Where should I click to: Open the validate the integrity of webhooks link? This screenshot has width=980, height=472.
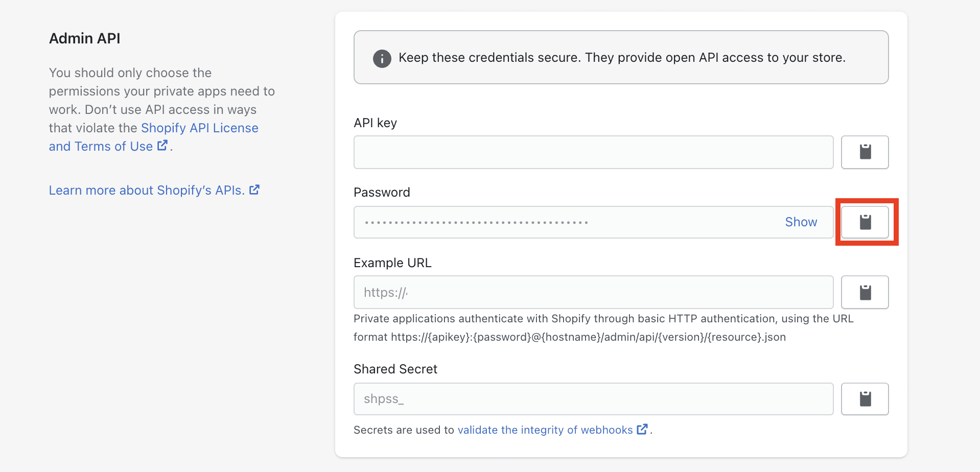click(x=546, y=430)
